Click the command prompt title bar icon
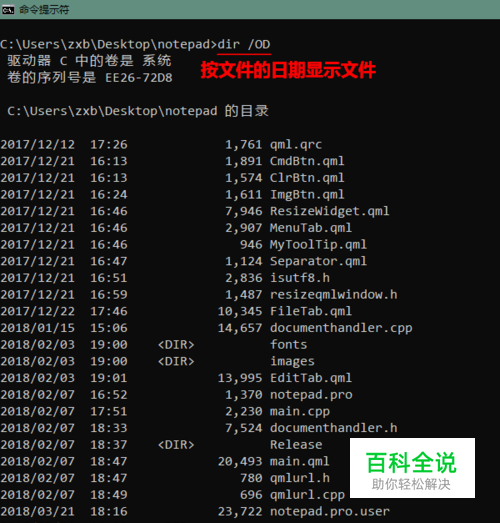 [8, 10]
